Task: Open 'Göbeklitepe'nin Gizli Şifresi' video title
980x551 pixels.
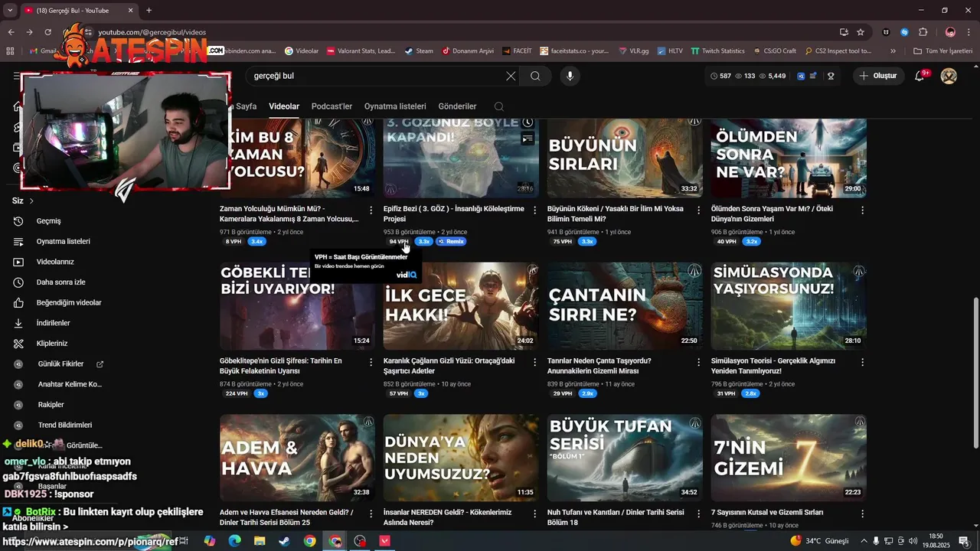Action: tap(281, 366)
